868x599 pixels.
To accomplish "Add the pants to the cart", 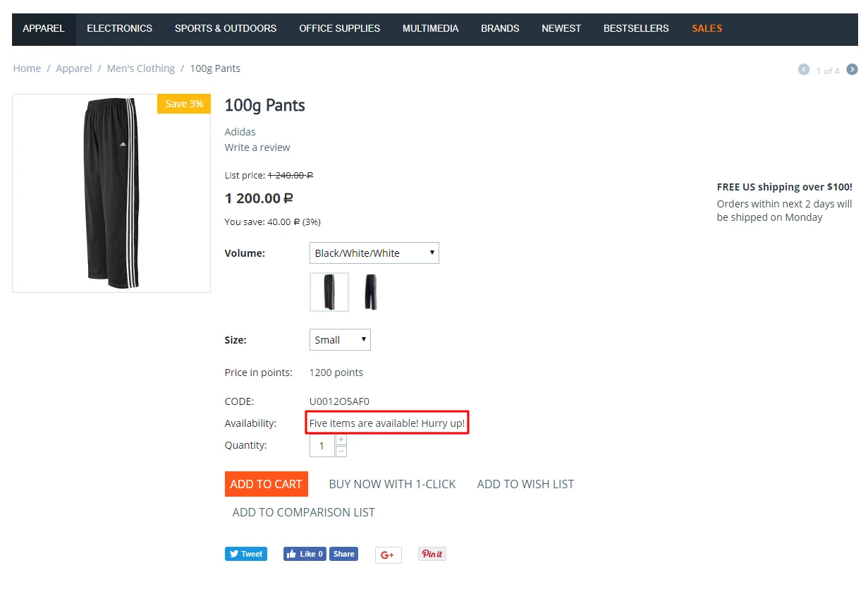I will click(267, 484).
